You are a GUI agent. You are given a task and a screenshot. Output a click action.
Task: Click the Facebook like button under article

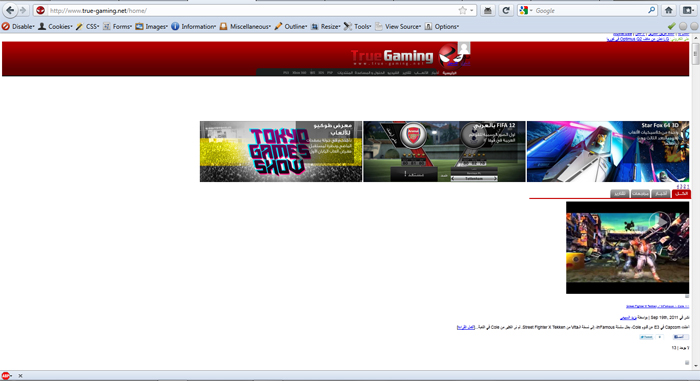tap(681, 337)
